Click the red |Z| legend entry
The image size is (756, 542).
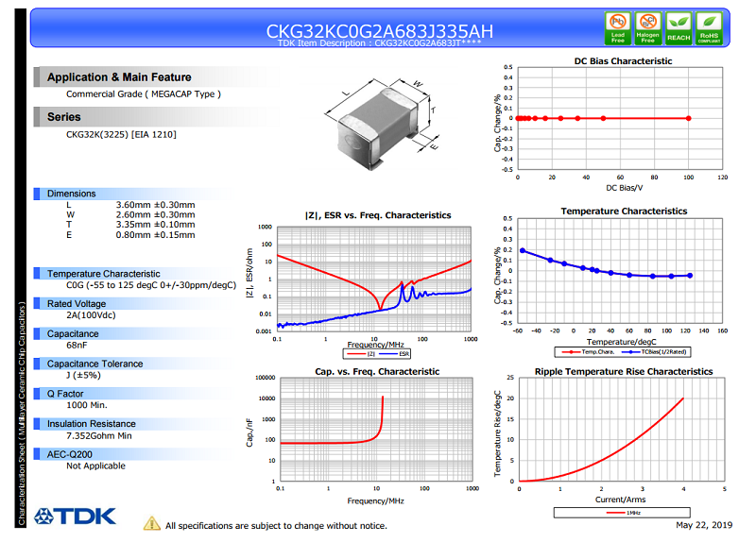pyautogui.click(x=361, y=354)
